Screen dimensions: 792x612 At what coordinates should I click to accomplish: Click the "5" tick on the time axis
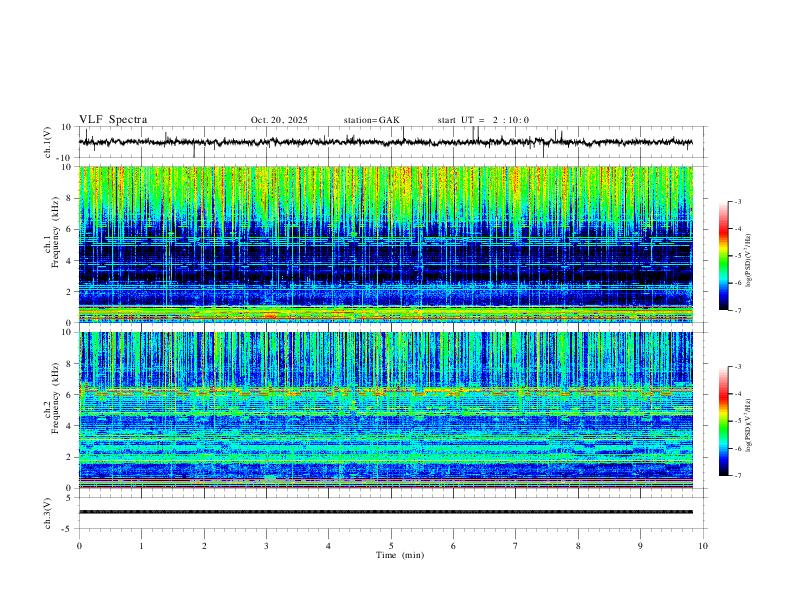pyautogui.click(x=391, y=546)
